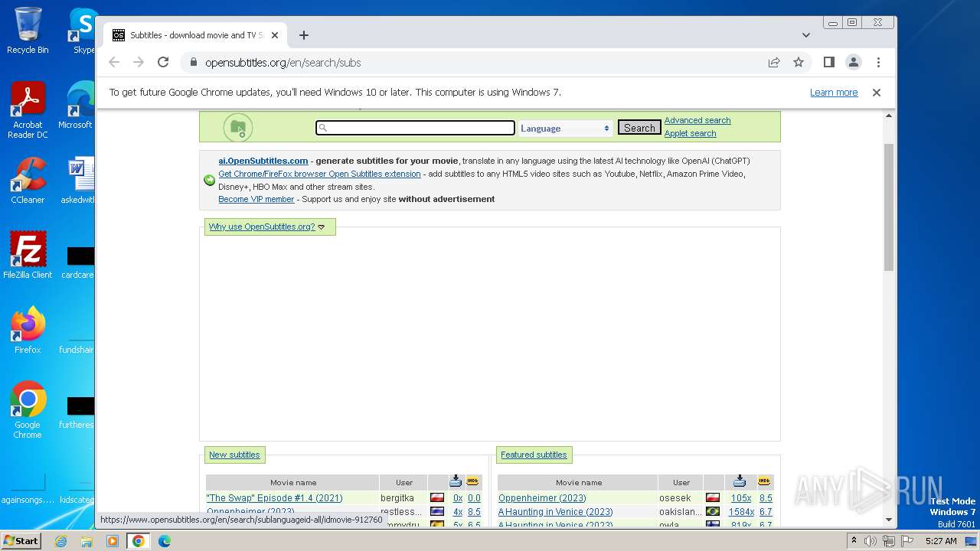The image size is (980, 551).
Task: Show hidden system tray icons
Action: [x=854, y=541]
